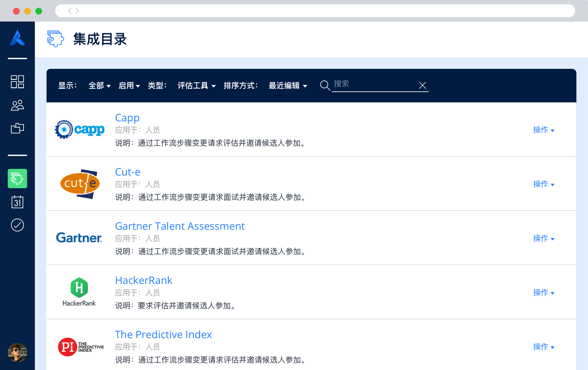Image resolution: width=588 pixels, height=370 pixels.
Task: Open The Predictive Index link
Action: [163, 334]
